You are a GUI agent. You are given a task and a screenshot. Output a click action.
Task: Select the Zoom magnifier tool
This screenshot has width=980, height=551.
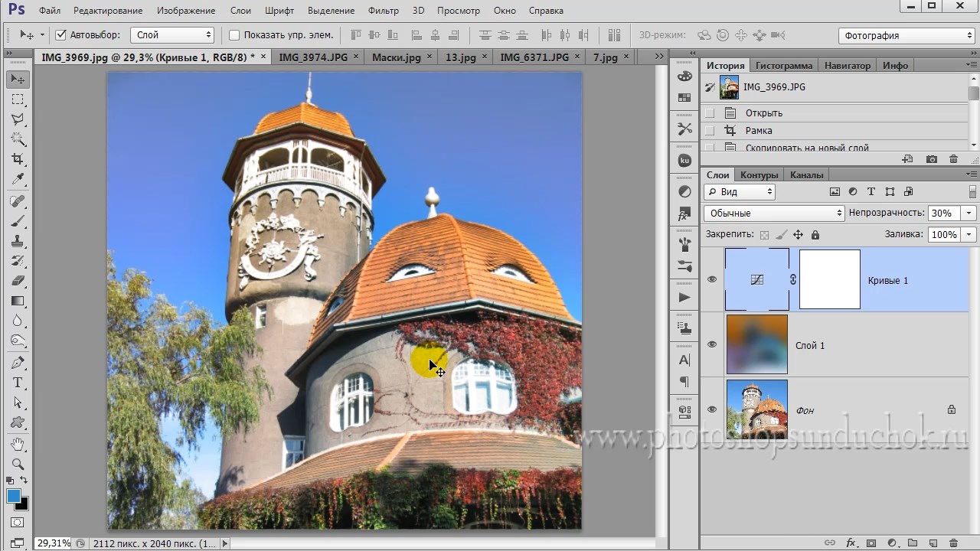(x=18, y=464)
